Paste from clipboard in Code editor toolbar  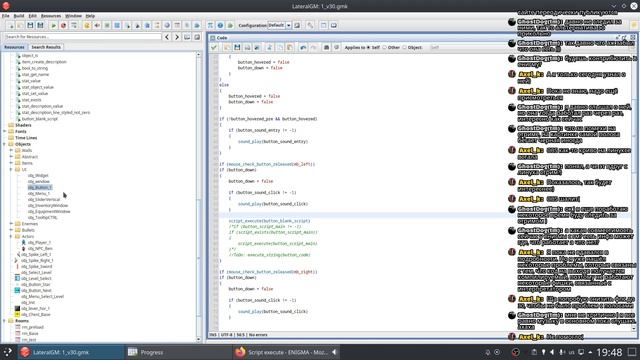pyautogui.click(x=290, y=48)
